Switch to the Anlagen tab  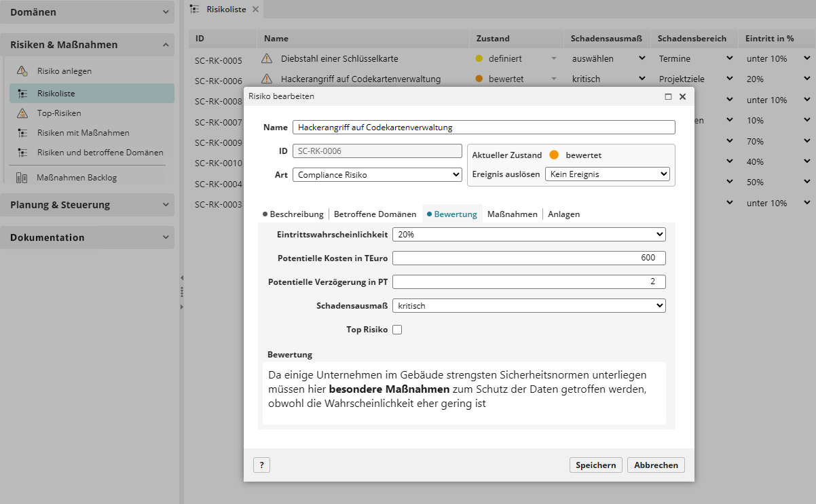(x=563, y=214)
